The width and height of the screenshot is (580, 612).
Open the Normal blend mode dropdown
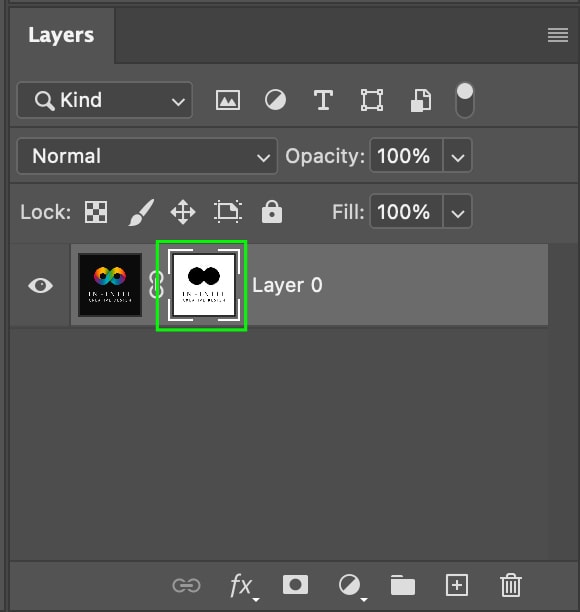[147, 156]
